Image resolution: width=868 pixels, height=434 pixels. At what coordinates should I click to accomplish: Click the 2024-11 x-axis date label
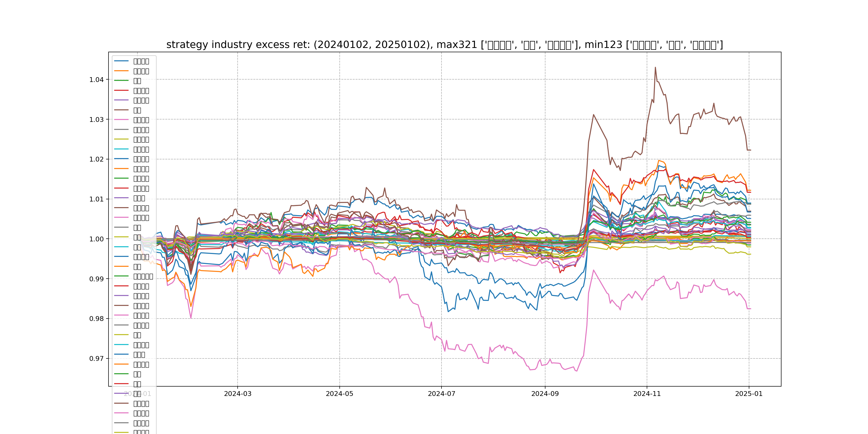click(647, 394)
